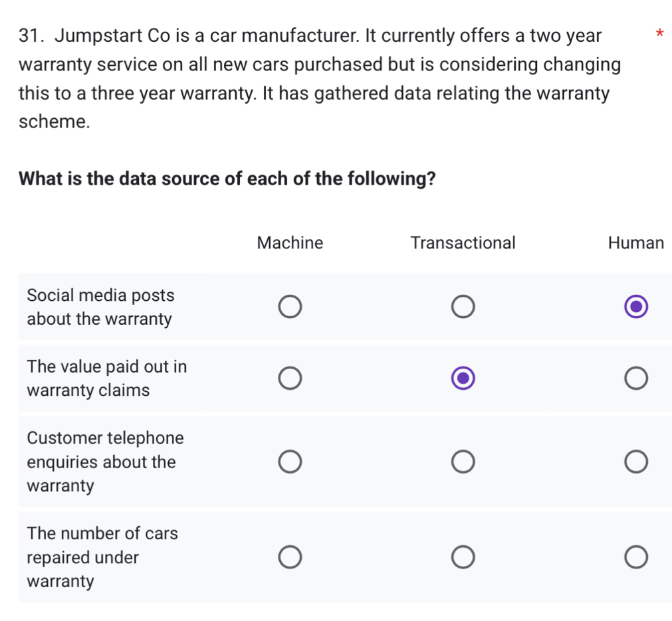The width and height of the screenshot is (672, 621).
Task: Mark customer telephone enquiries as Human
Action: (x=635, y=462)
